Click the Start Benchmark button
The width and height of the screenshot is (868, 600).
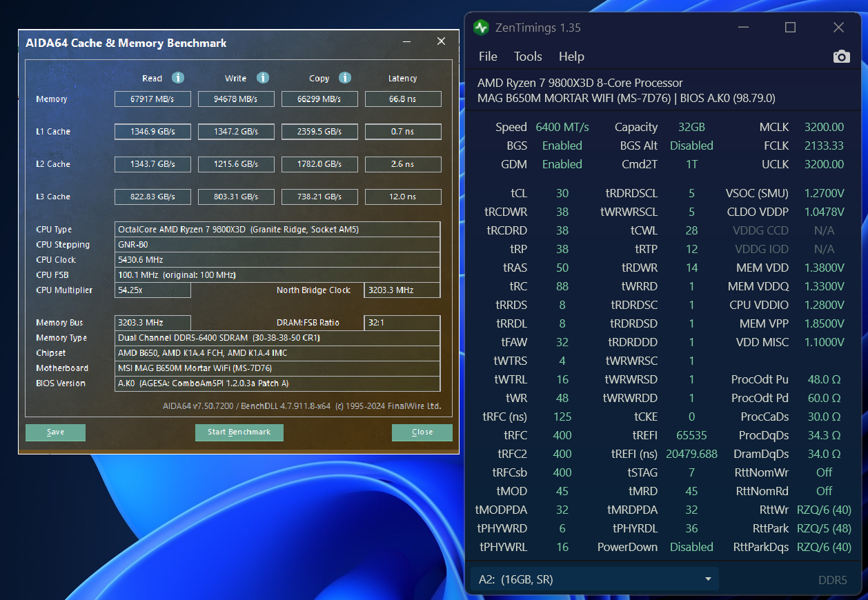239,432
